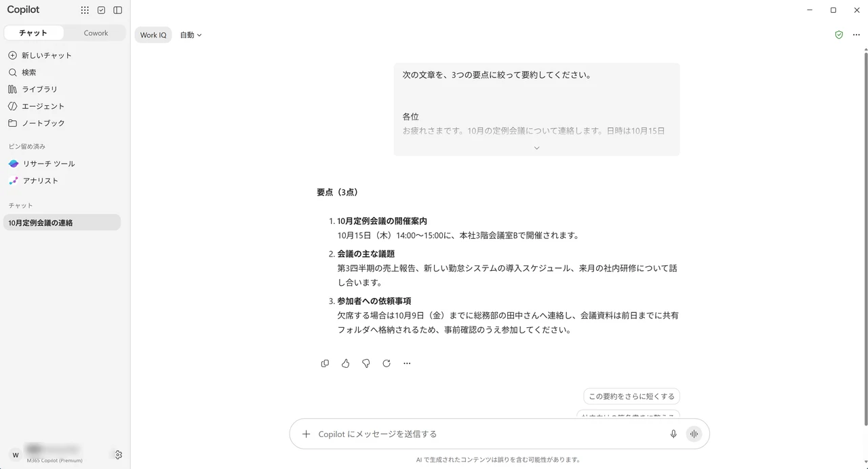This screenshot has width=868, height=469.
Task: Click the W account avatar
Action: (x=16, y=455)
